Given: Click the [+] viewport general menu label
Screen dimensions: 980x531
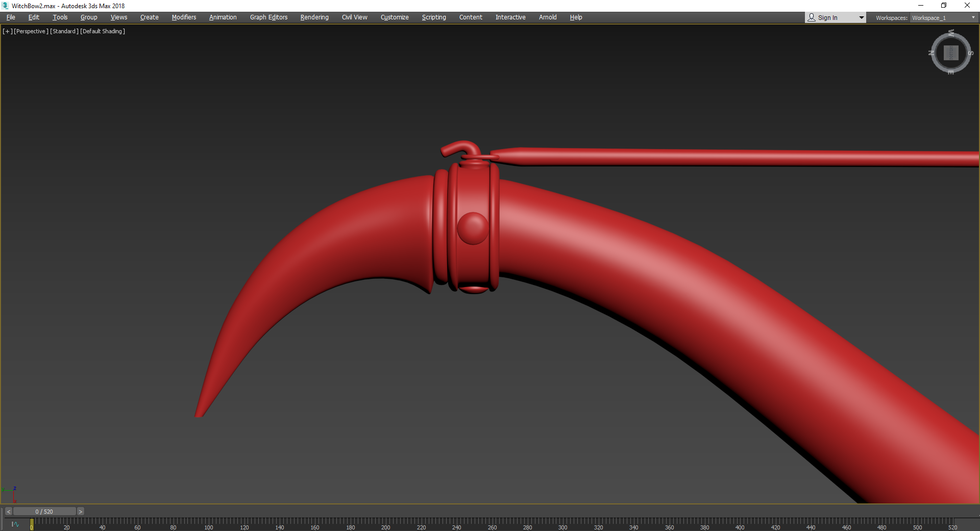Looking at the screenshot, I should pyautogui.click(x=8, y=31).
